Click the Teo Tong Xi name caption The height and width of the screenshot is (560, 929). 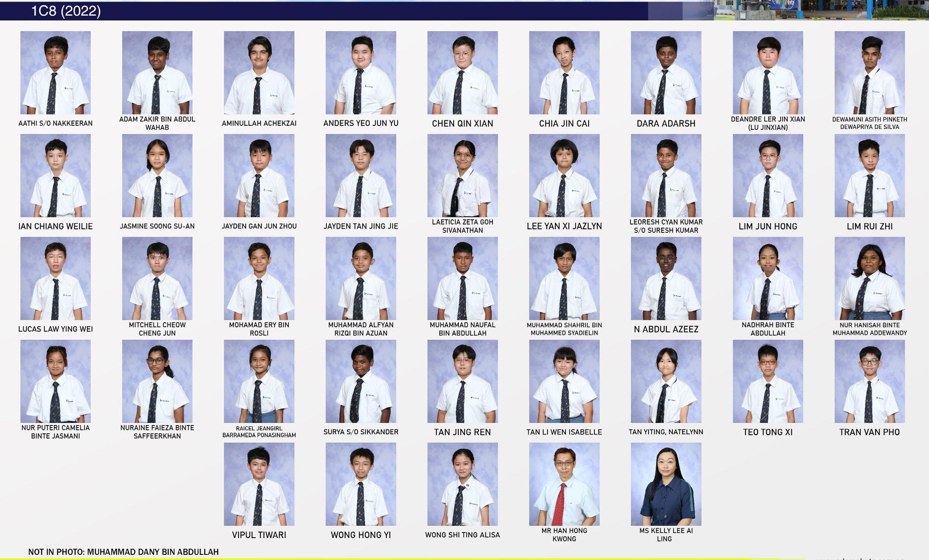tap(768, 432)
